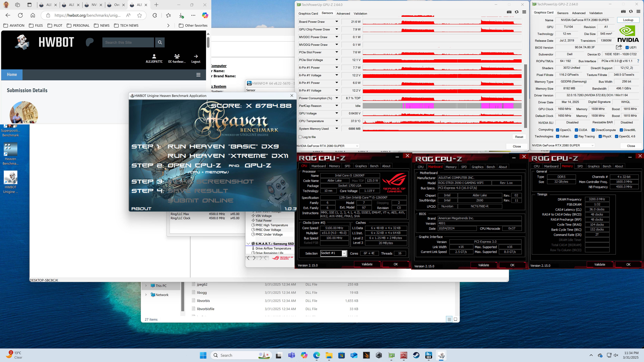Open File Explorer from the taskbar
This screenshot has height=362, width=644.
pyautogui.click(x=329, y=355)
